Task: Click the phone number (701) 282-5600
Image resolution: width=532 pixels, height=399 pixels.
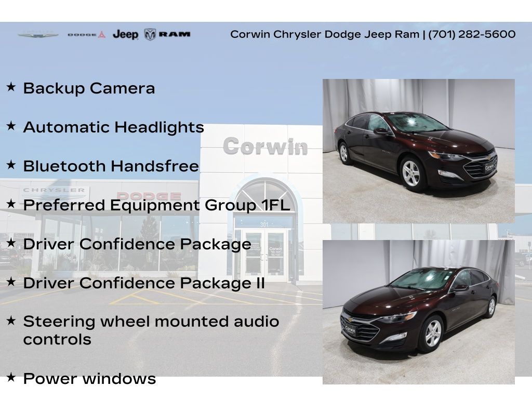Action: (472, 34)
